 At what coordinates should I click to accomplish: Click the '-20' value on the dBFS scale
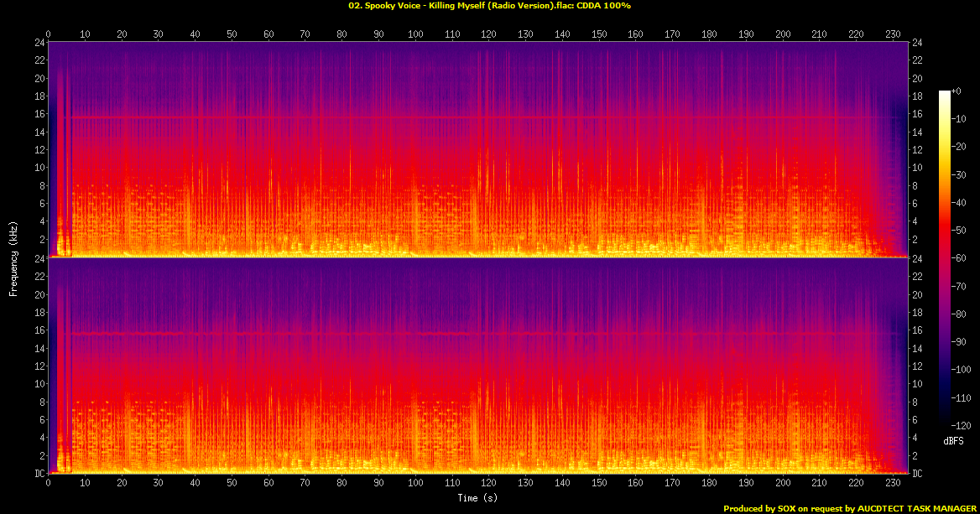pos(959,147)
